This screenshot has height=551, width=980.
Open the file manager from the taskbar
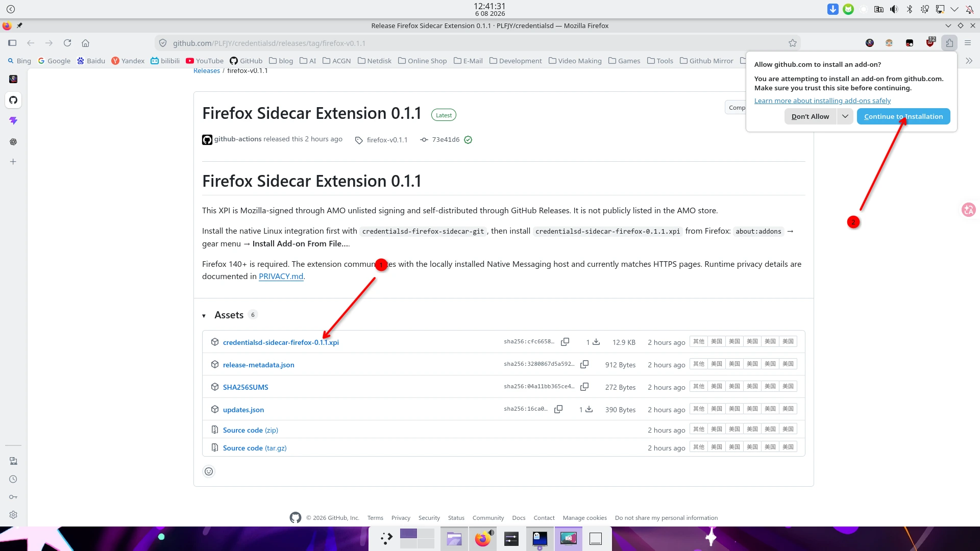click(x=454, y=539)
